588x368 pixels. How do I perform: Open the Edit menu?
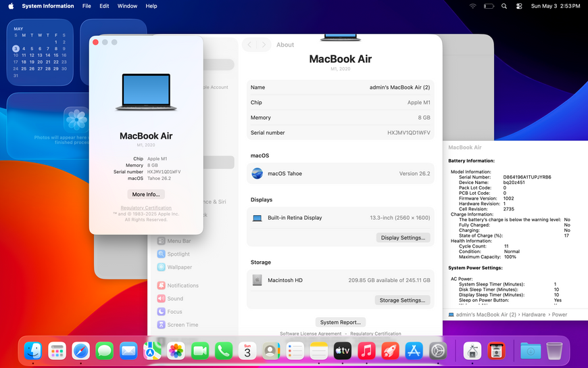[x=104, y=6]
